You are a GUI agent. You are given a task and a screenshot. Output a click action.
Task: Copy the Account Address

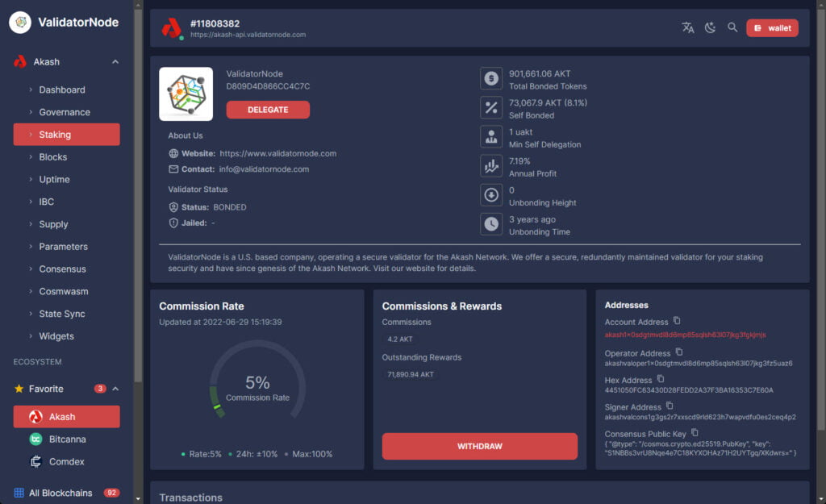click(x=677, y=321)
